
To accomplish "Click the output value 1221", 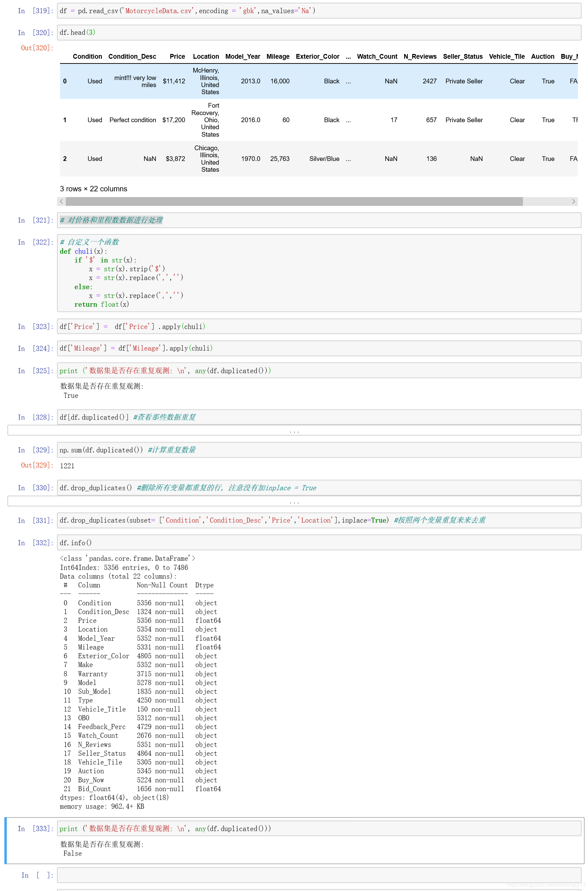I will coord(67,466).
